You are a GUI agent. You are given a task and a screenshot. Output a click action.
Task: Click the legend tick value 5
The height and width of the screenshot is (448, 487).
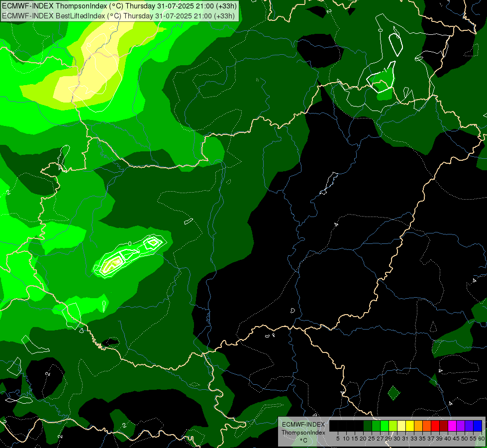[338, 439]
